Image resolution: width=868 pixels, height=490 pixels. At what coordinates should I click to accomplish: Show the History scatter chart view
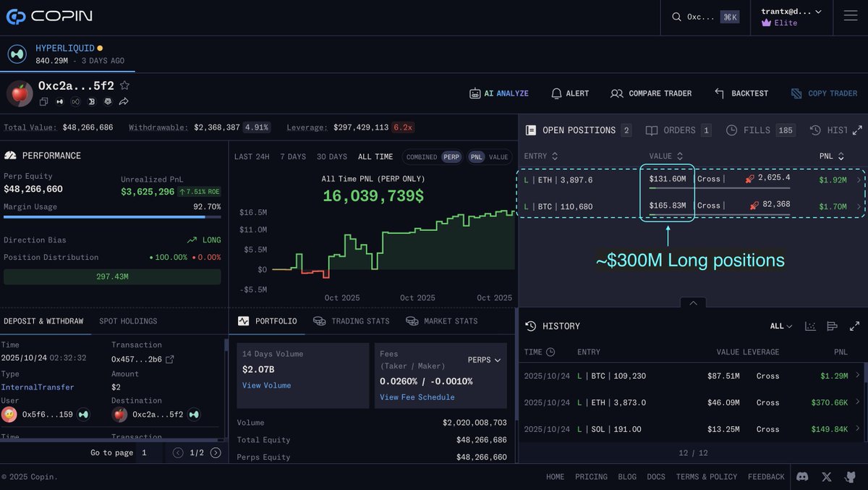pos(810,326)
